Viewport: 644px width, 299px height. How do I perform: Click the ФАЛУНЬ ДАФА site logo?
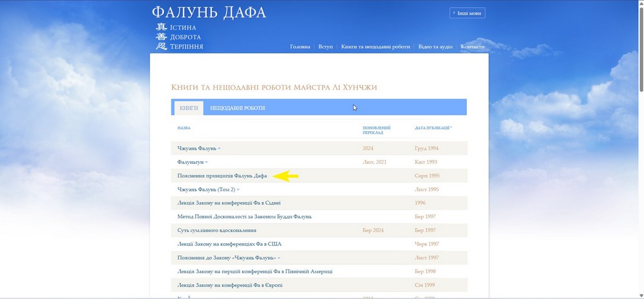click(x=209, y=12)
